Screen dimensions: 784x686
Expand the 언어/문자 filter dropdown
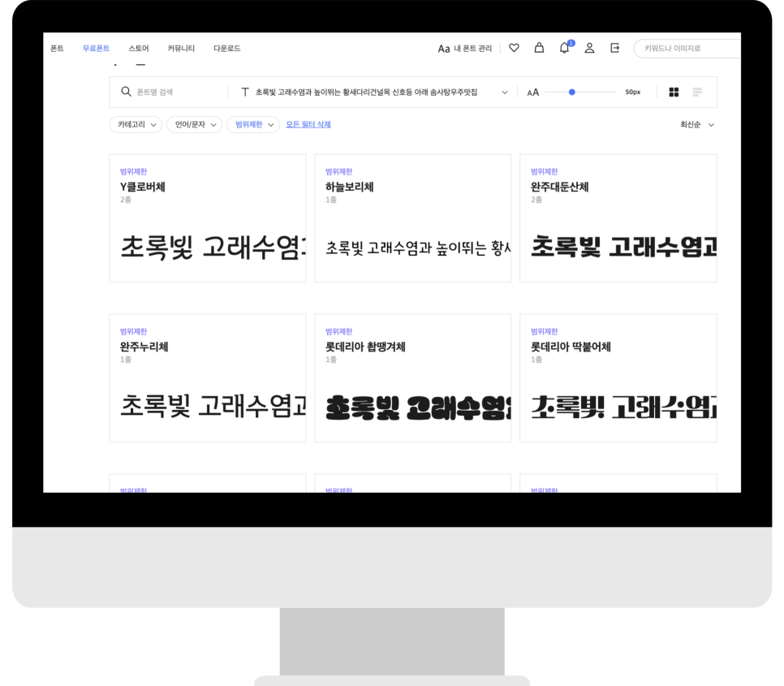[x=194, y=124]
